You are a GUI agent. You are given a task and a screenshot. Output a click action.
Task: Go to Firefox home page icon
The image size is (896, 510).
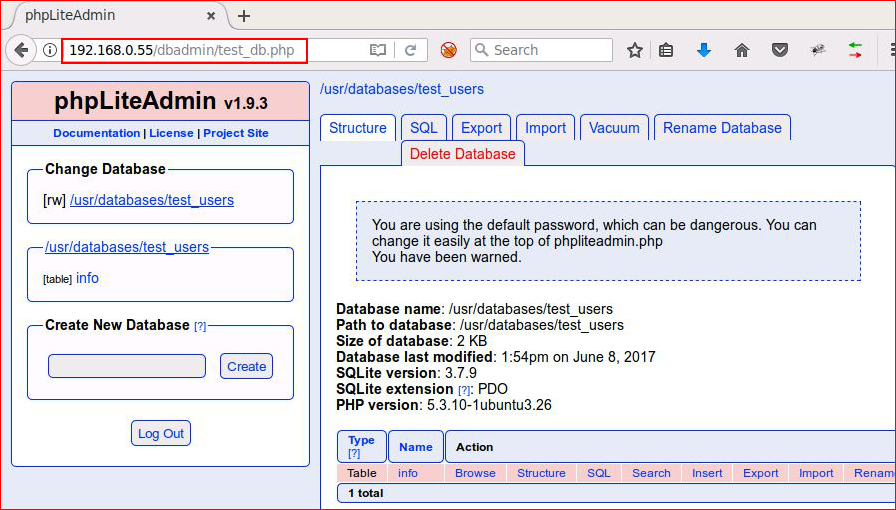(x=742, y=50)
